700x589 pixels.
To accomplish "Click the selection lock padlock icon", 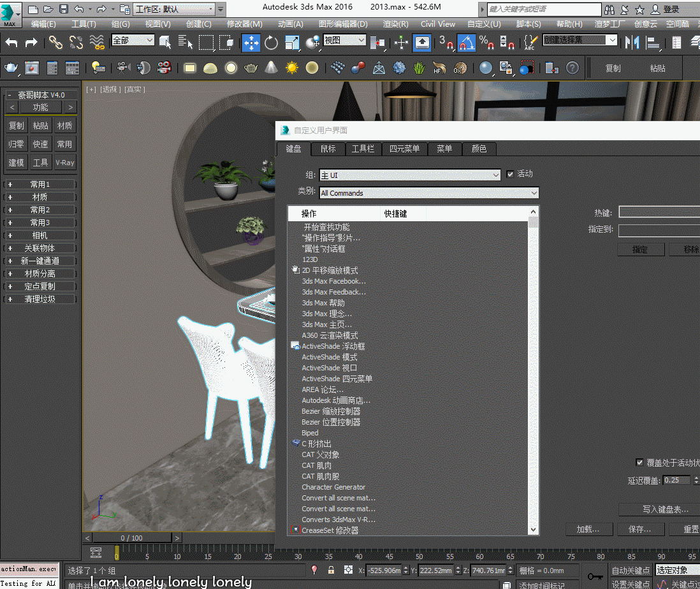I will [331, 570].
